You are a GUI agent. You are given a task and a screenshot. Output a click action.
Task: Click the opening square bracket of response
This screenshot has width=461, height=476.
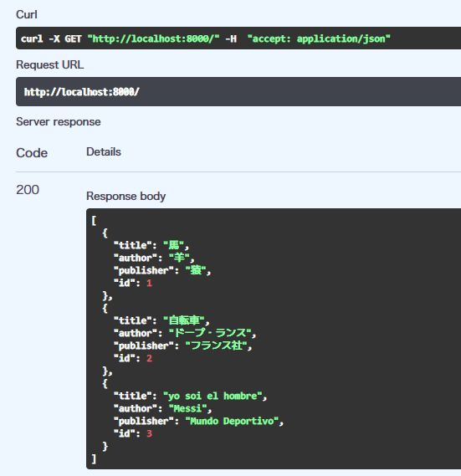tap(94, 221)
